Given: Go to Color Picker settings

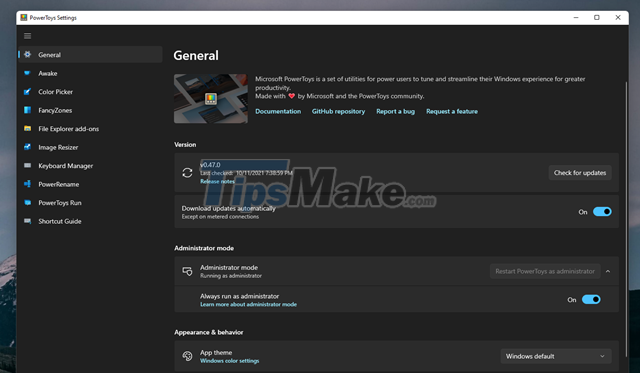Looking at the screenshot, I should tap(90, 91).
